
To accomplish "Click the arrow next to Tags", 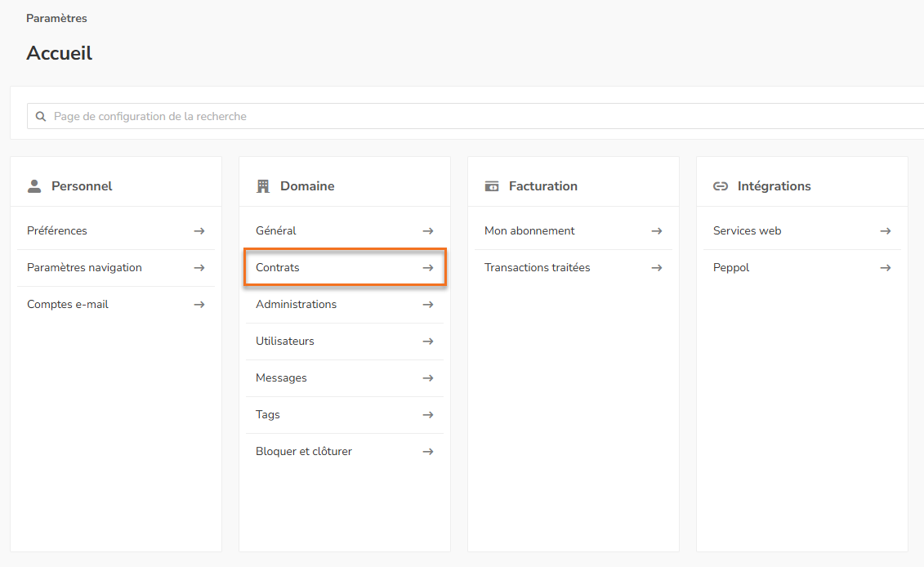I will pyautogui.click(x=428, y=415).
